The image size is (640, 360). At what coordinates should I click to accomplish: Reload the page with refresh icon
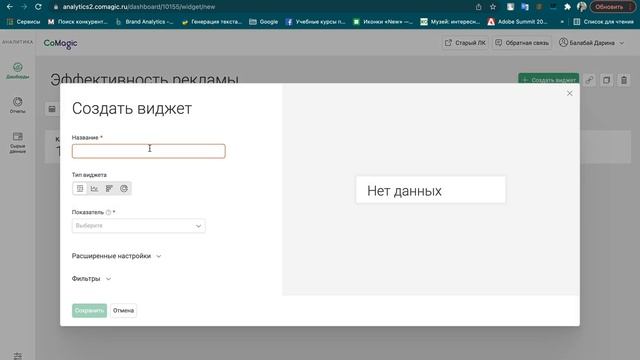coord(38,7)
